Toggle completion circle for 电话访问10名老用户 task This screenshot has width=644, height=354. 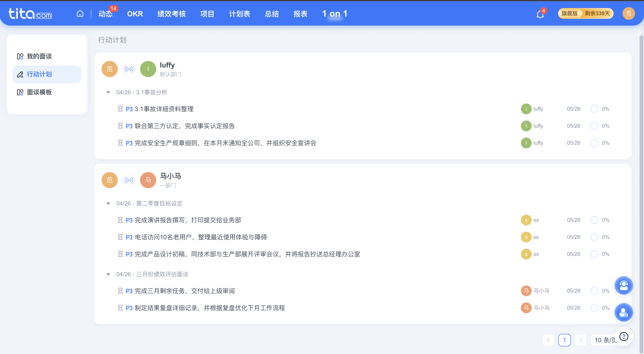(x=594, y=237)
